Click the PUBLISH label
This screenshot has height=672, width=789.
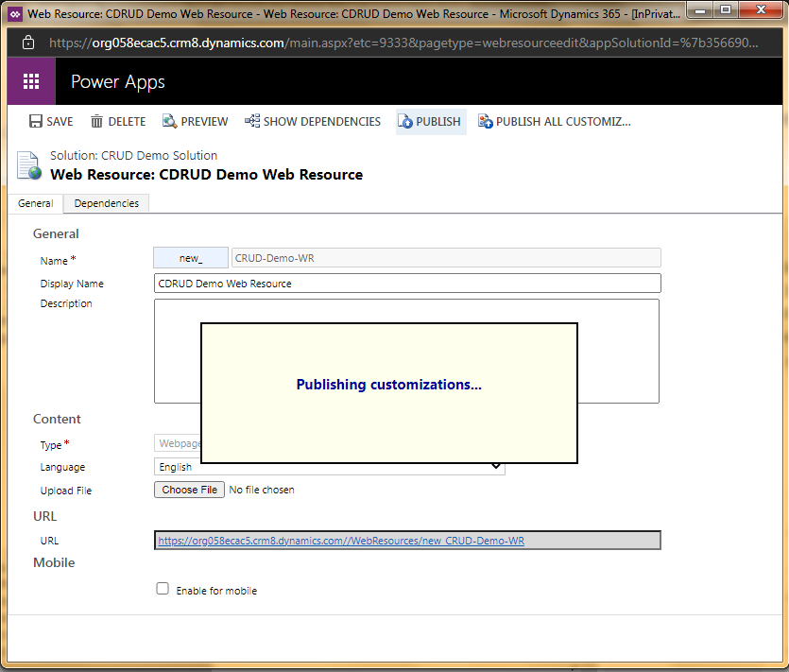click(x=438, y=122)
